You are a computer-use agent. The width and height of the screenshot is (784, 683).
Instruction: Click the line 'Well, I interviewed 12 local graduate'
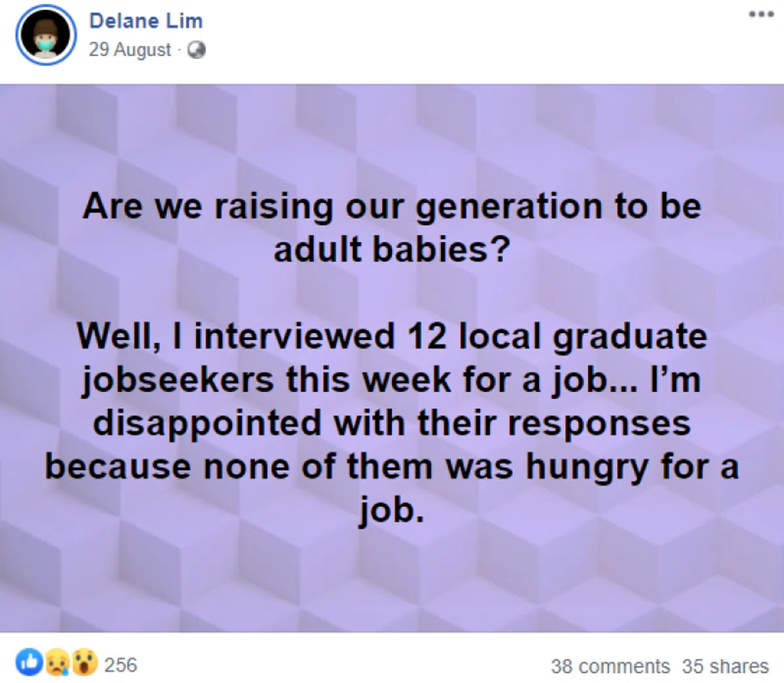coord(392,336)
